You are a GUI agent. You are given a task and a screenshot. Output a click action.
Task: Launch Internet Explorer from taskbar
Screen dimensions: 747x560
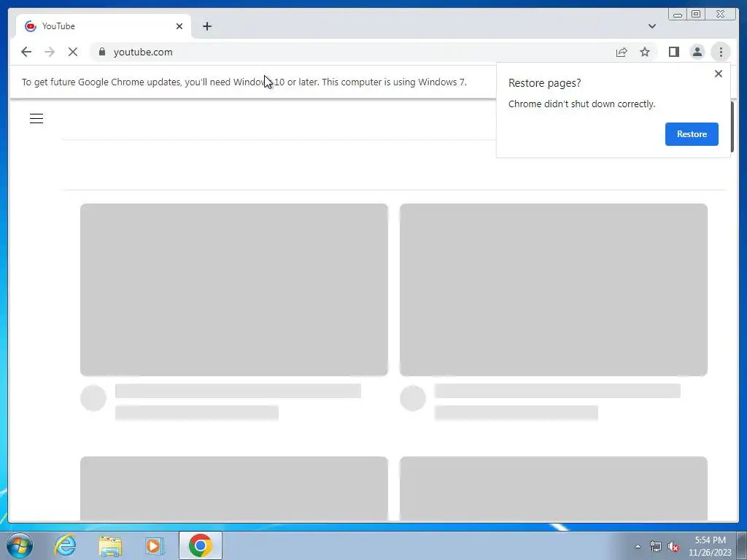coord(65,545)
